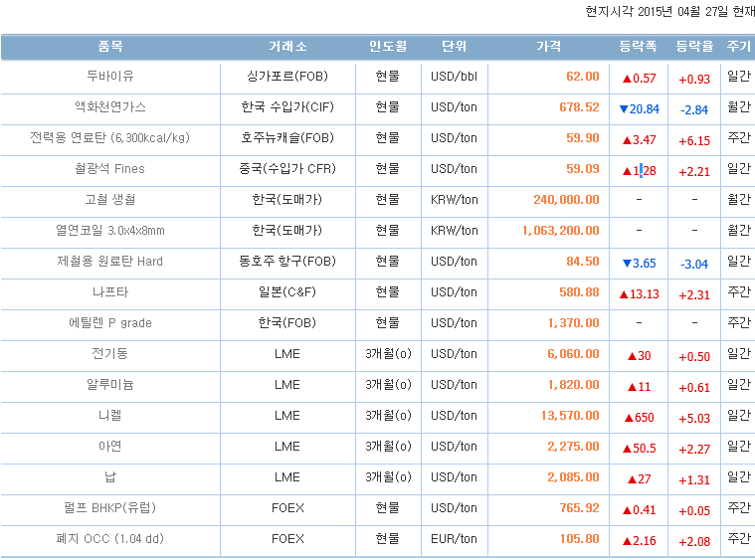This screenshot has width=755, height=560.
Task: Open the 니켈 item
Action: pos(110,416)
